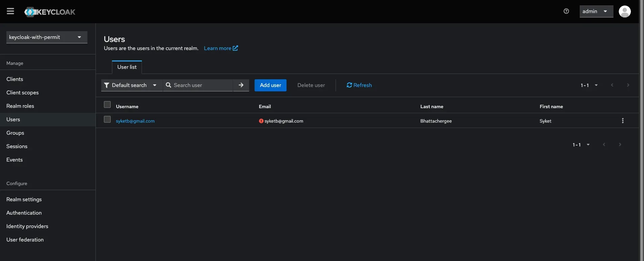Toggle the select all users checkbox
This screenshot has width=644, height=261.
107,105
